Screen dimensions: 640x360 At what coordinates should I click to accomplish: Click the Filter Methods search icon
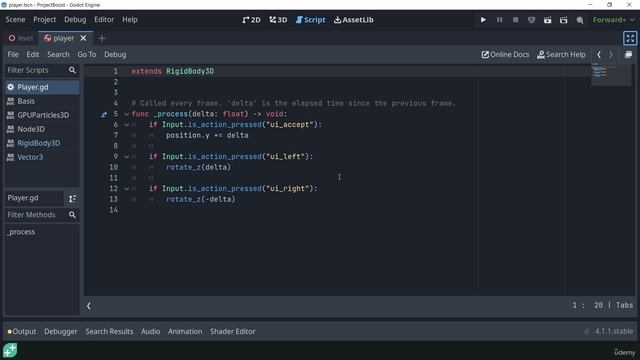72,215
